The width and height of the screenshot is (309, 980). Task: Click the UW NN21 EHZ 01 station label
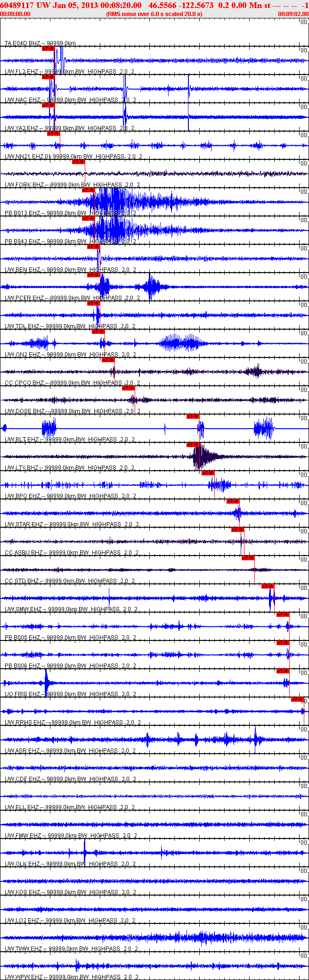pos(28,157)
